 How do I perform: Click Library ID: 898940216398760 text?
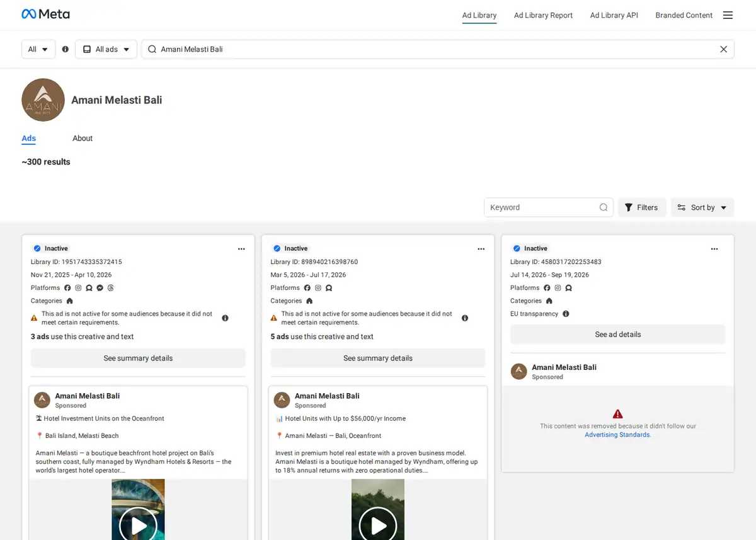pos(314,261)
